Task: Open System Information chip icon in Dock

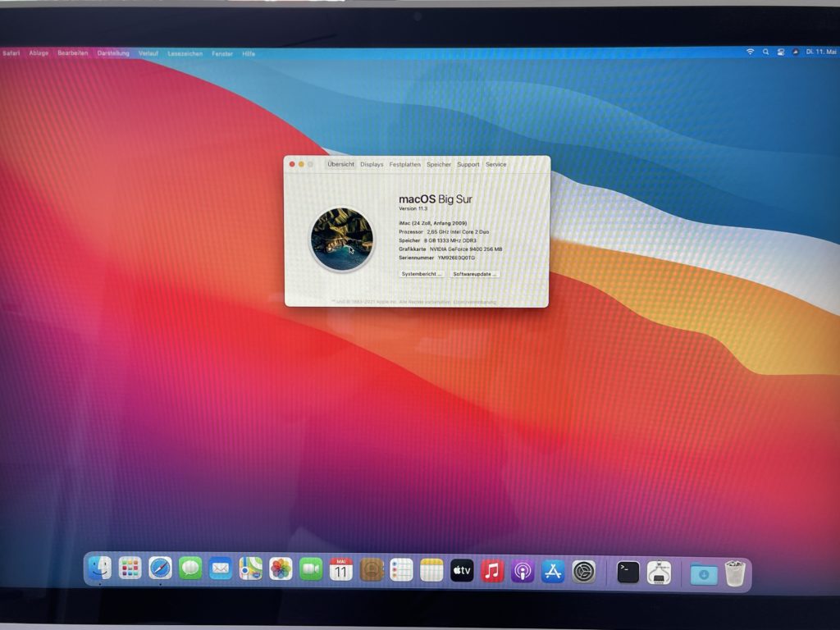Action: (x=659, y=573)
